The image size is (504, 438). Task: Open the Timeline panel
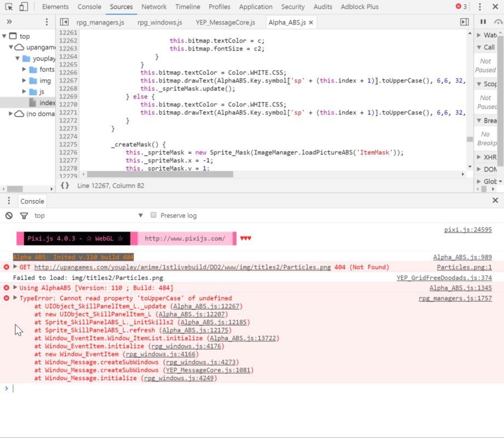pyautogui.click(x=188, y=7)
